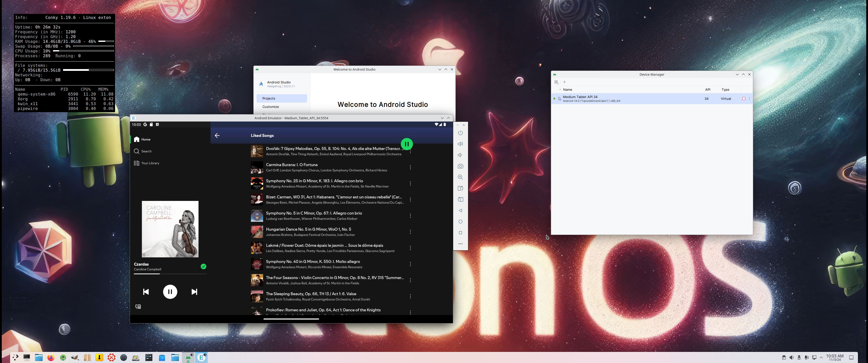Click emulator Back triangle button
Screen dimensions: 868x363
tap(460, 210)
